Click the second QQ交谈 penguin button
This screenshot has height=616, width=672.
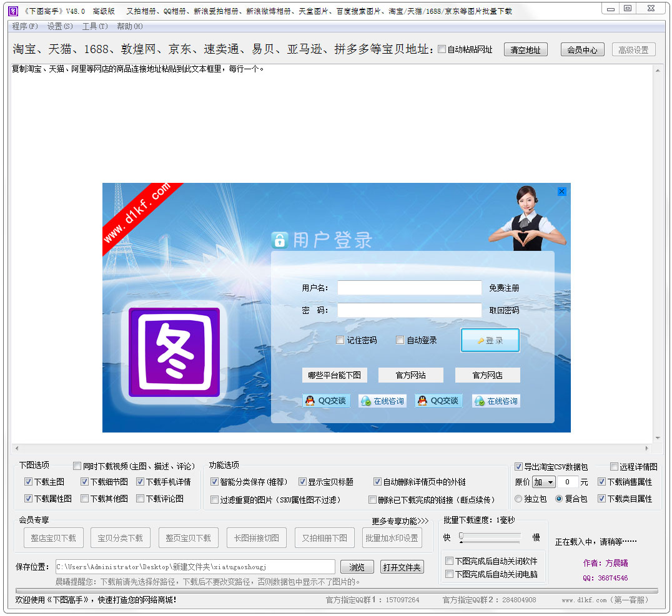[x=439, y=401]
